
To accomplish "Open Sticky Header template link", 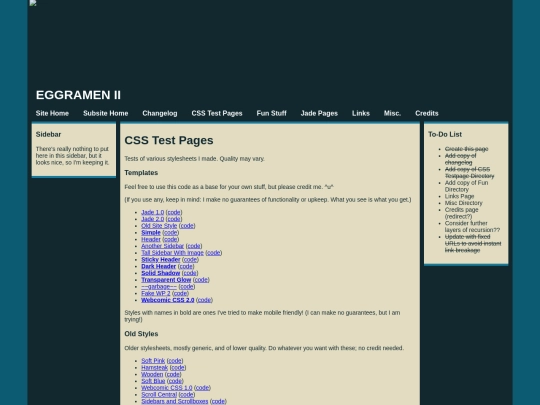I will click(161, 259).
